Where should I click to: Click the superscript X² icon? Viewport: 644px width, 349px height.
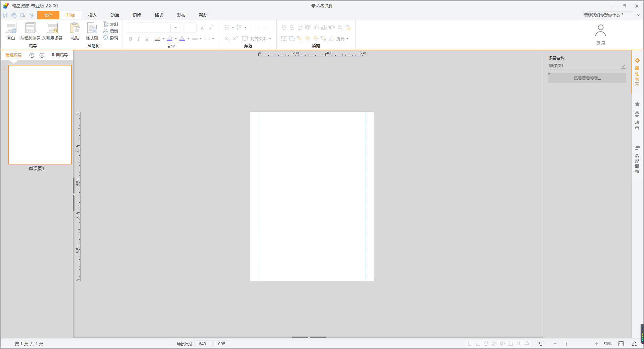235,39
